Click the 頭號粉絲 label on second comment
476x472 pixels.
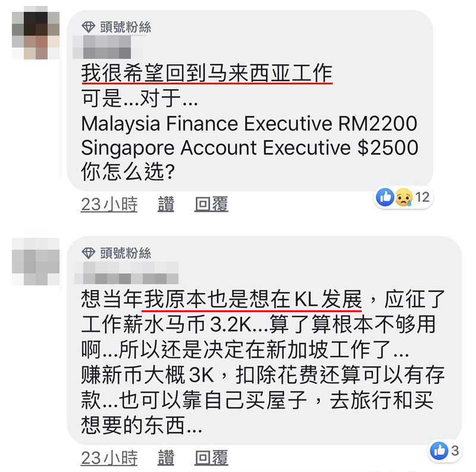(126, 253)
